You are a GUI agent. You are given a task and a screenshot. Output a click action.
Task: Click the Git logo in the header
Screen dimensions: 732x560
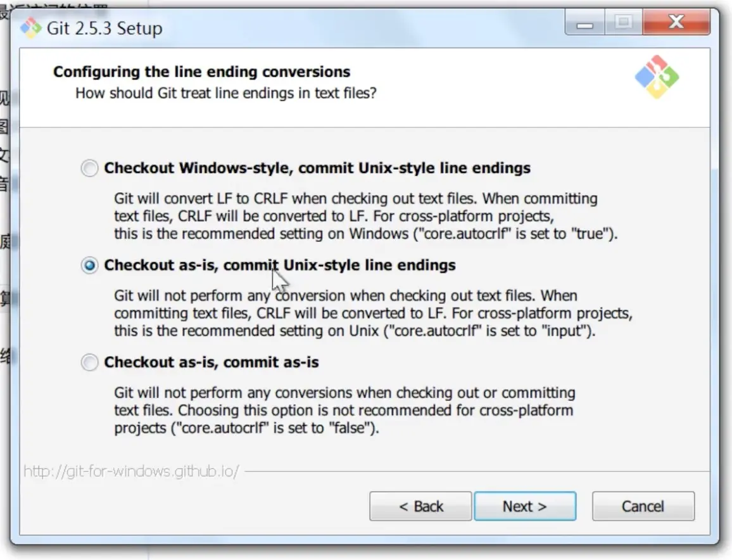tap(657, 77)
